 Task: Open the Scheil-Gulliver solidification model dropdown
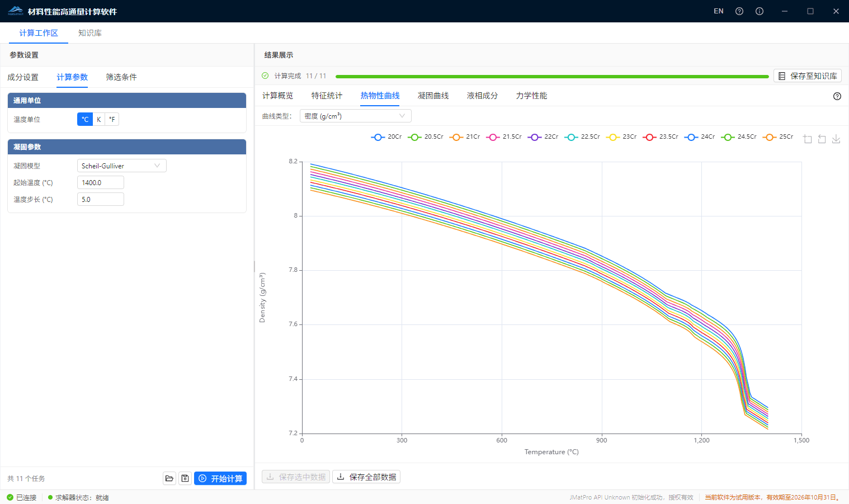(x=121, y=166)
